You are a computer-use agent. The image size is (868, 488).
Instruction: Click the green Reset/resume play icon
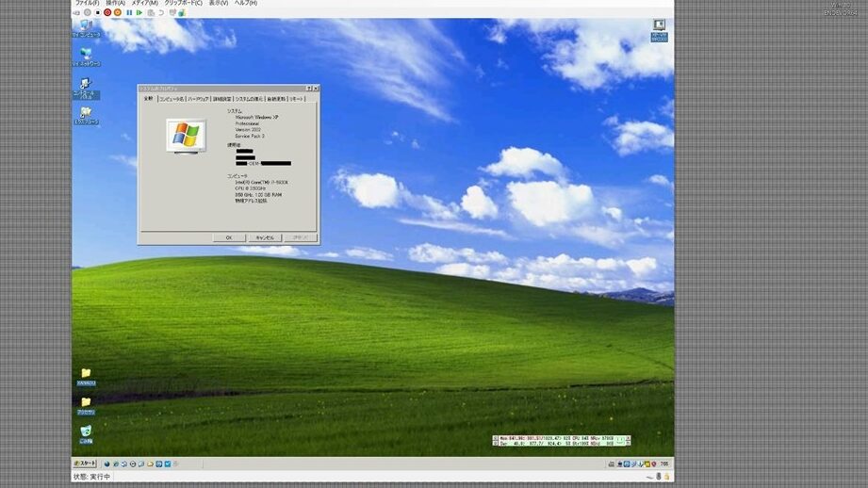139,13
